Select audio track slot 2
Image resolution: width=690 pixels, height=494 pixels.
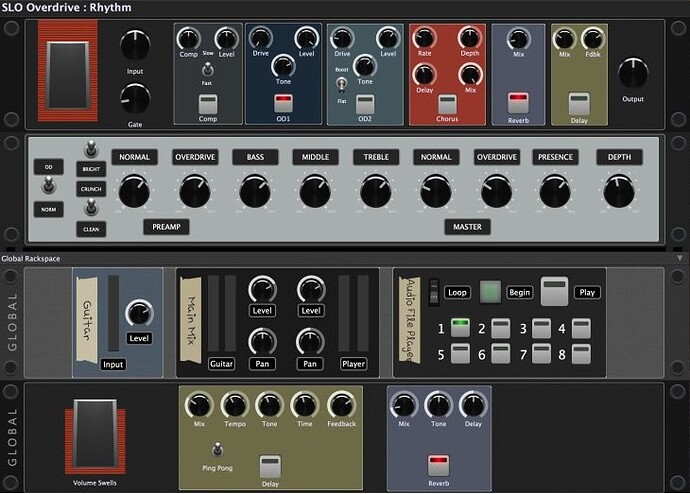[501, 329]
